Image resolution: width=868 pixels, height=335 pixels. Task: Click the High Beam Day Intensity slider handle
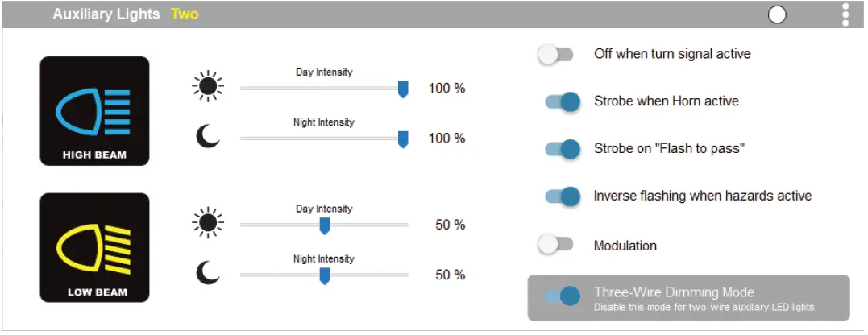click(403, 89)
